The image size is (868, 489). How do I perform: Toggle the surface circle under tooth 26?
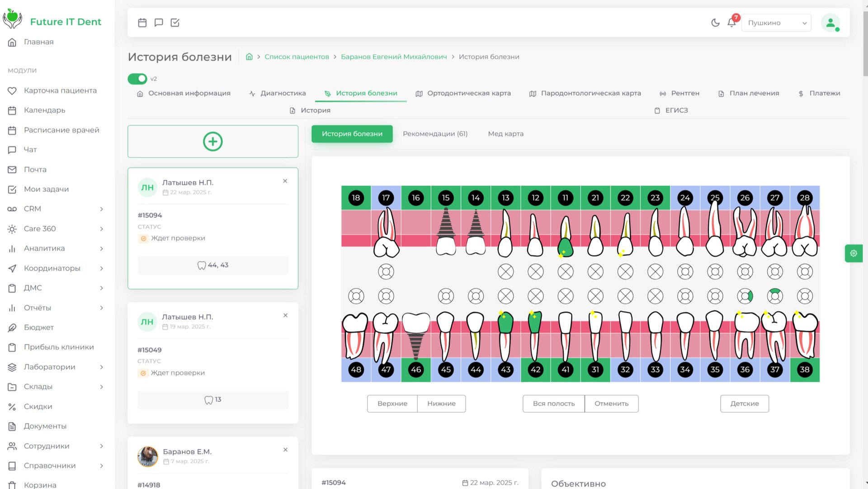click(x=745, y=272)
